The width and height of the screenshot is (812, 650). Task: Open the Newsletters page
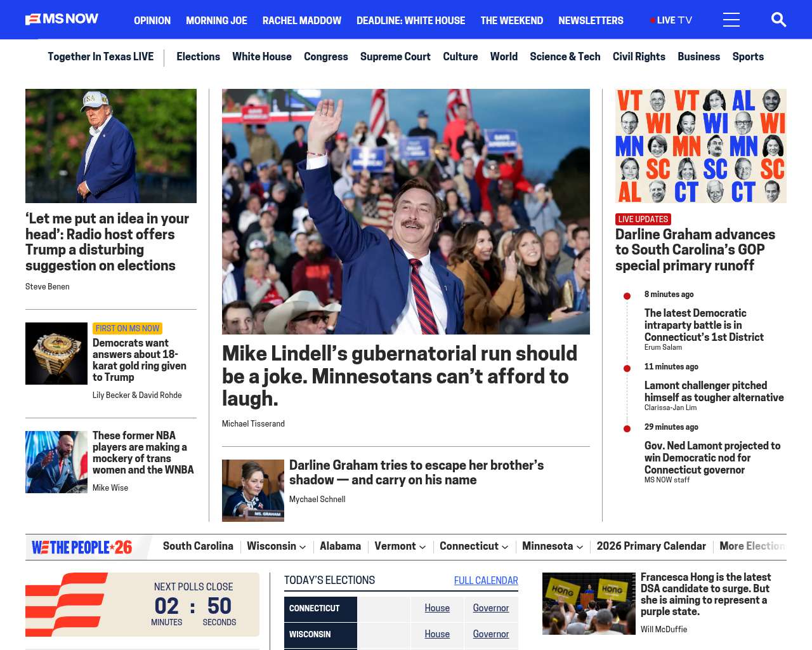(591, 20)
